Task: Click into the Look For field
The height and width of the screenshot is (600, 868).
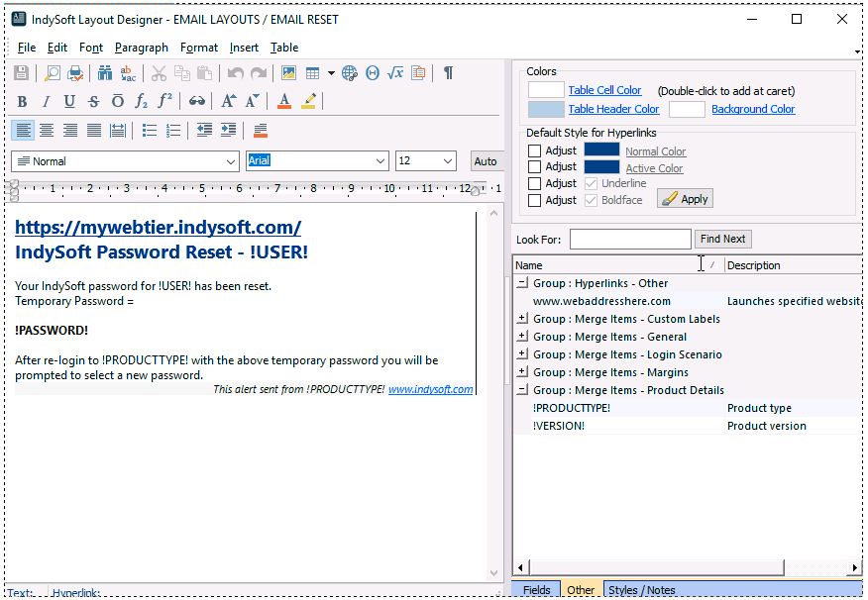Action: [630, 240]
